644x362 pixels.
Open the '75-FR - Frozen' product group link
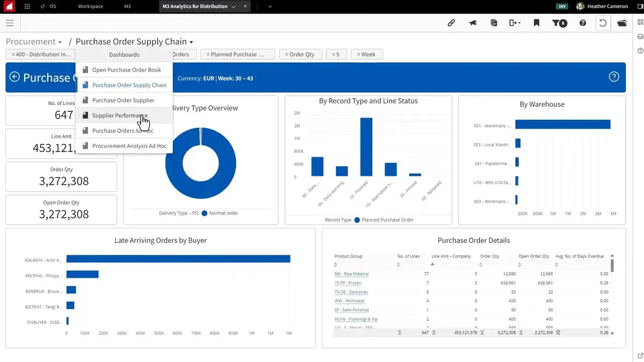348,283
